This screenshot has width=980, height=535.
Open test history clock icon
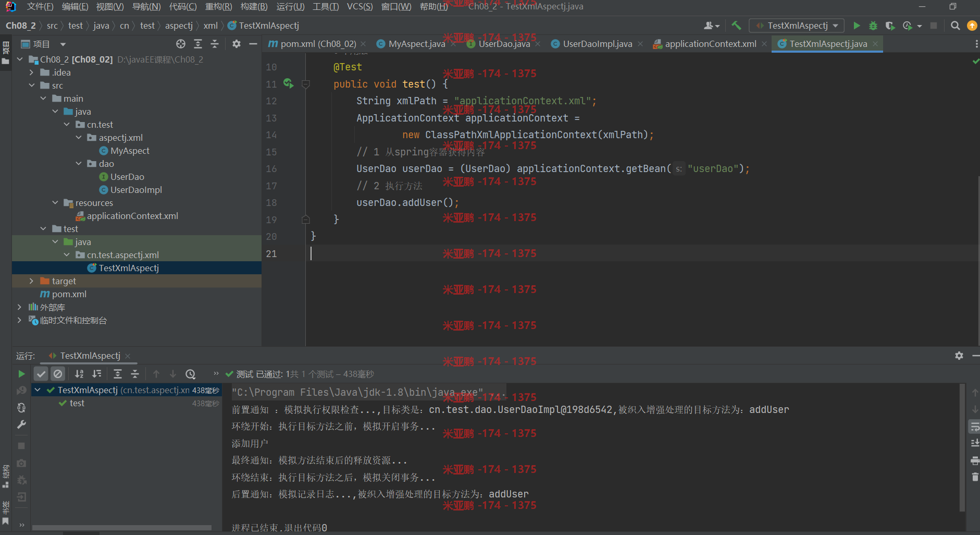(191, 374)
